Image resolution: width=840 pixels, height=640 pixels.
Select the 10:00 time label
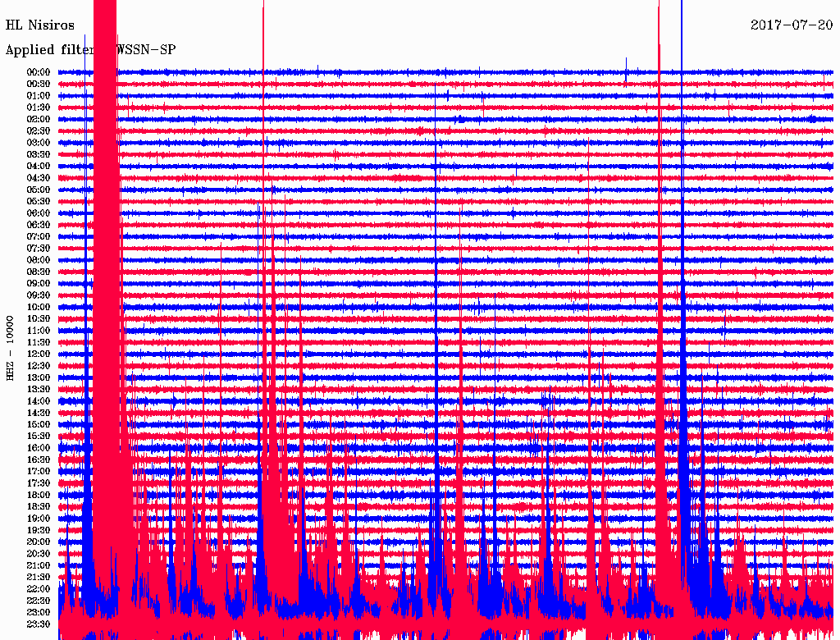tap(39, 307)
